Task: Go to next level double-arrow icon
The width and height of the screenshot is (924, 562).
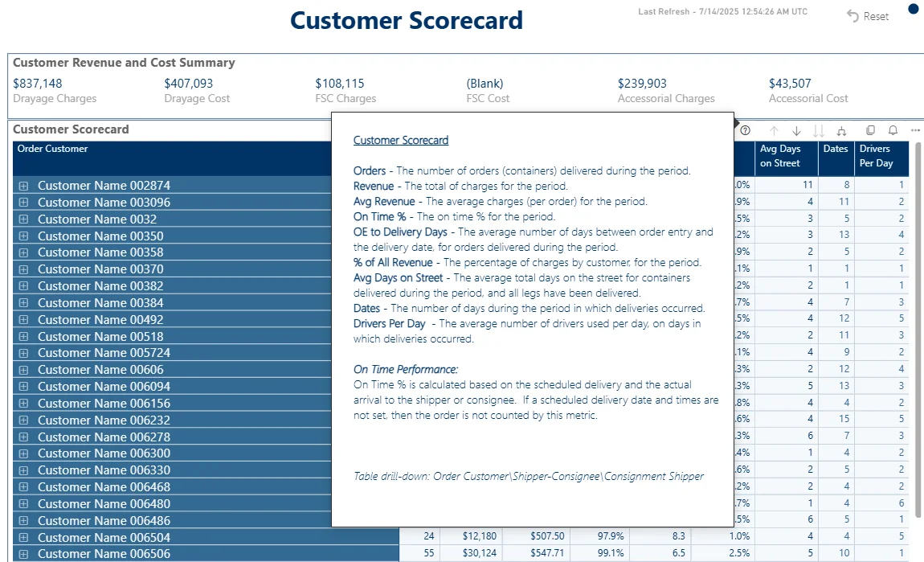Action: [x=819, y=131]
